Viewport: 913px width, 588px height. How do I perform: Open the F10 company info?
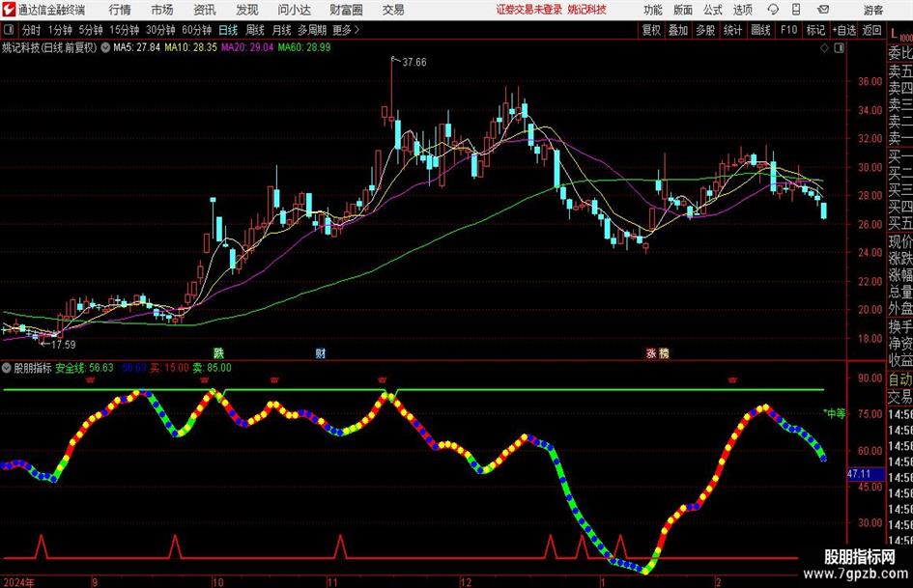point(788,30)
